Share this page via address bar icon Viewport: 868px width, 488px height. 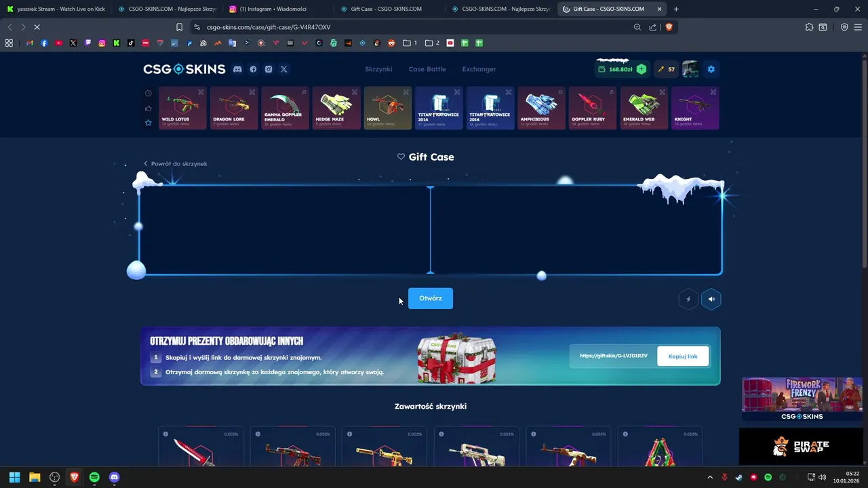pyautogui.click(x=653, y=27)
